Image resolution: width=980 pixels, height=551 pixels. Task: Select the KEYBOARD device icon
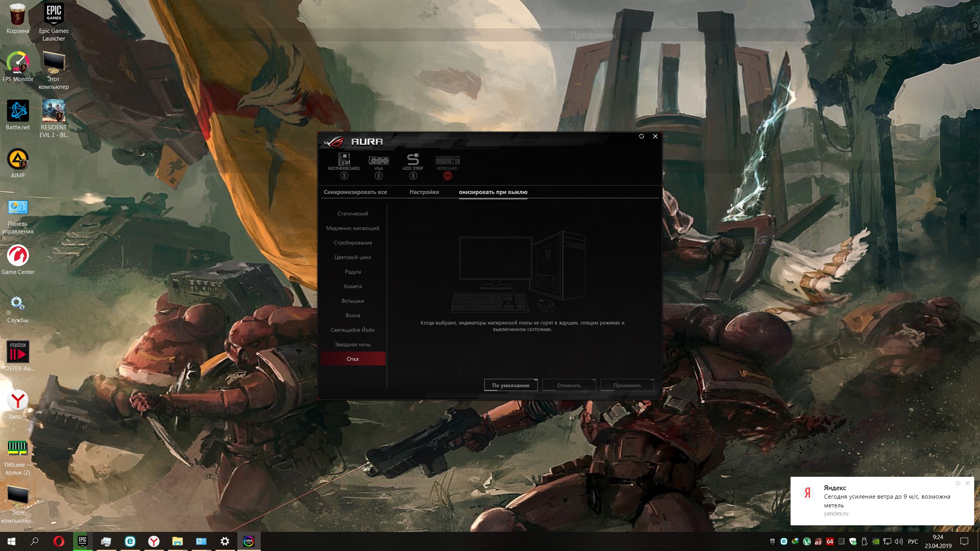tap(447, 160)
